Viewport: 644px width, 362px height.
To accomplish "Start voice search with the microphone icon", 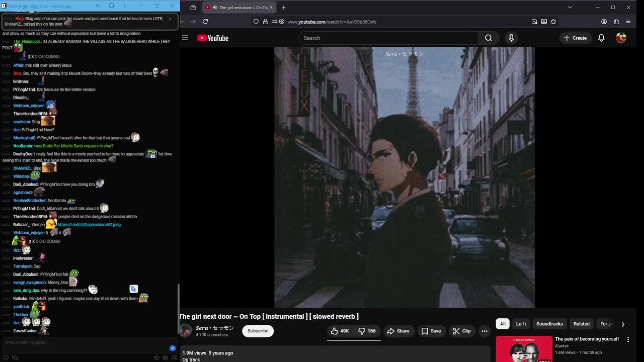I will tap(511, 38).
